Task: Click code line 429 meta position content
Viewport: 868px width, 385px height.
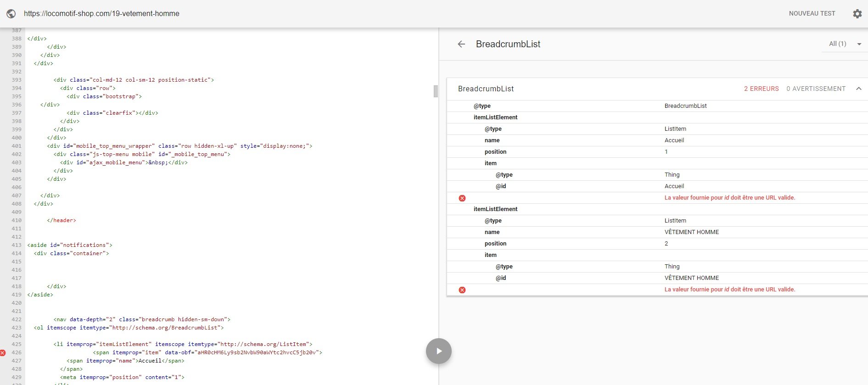Action: pos(122,377)
